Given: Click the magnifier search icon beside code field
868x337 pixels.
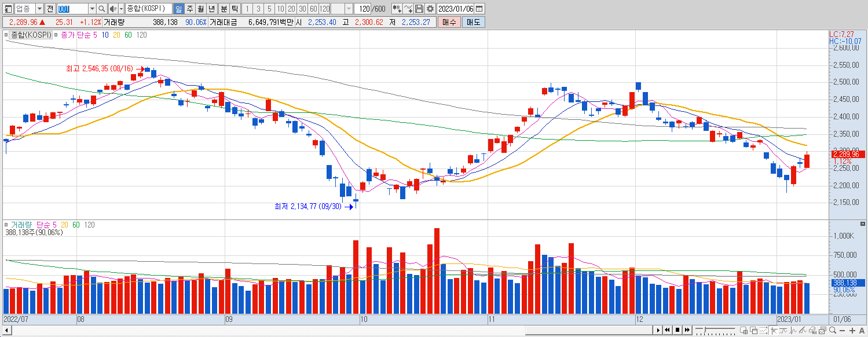Looking at the screenshot, I should click(x=102, y=9).
